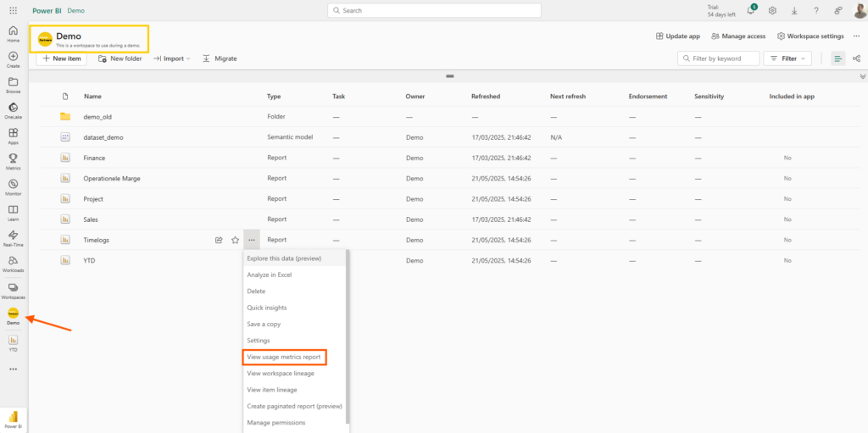Expand the Import dropdown
Screen dimensions: 868x433
[171, 58]
